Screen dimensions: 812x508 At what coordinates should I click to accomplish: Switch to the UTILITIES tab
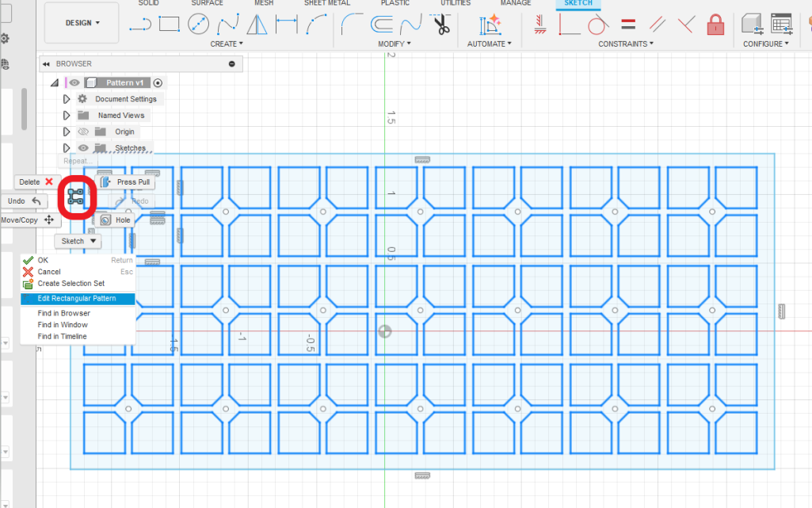point(456,3)
